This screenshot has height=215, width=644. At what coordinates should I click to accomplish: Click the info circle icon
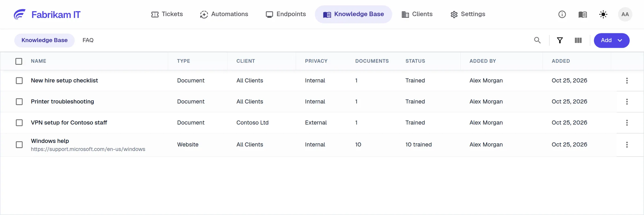click(x=562, y=14)
